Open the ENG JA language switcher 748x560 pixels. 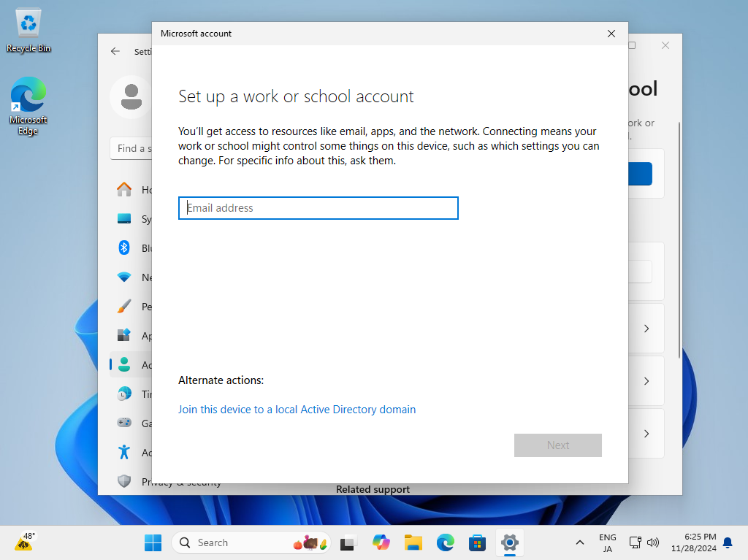[x=607, y=542]
